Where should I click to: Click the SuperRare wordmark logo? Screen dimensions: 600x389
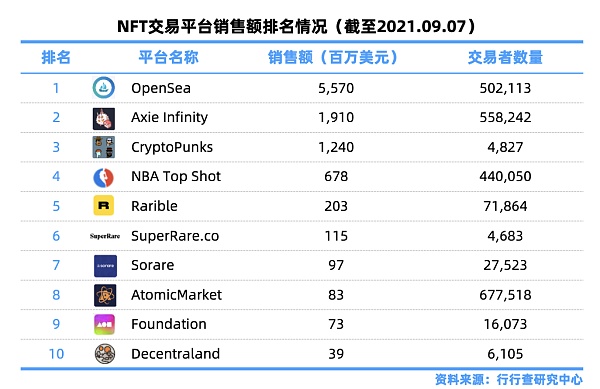[105, 236]
